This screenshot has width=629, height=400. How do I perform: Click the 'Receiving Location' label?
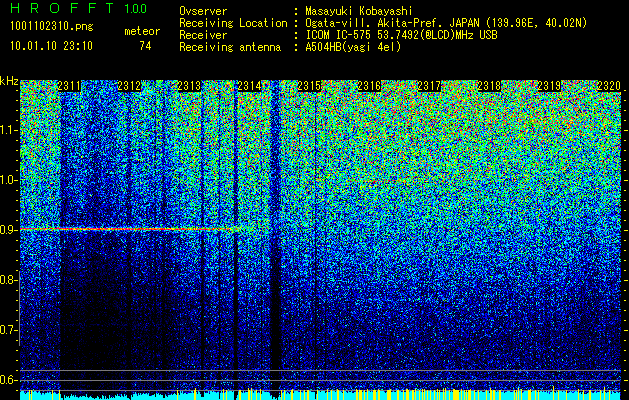coord(233,24)
